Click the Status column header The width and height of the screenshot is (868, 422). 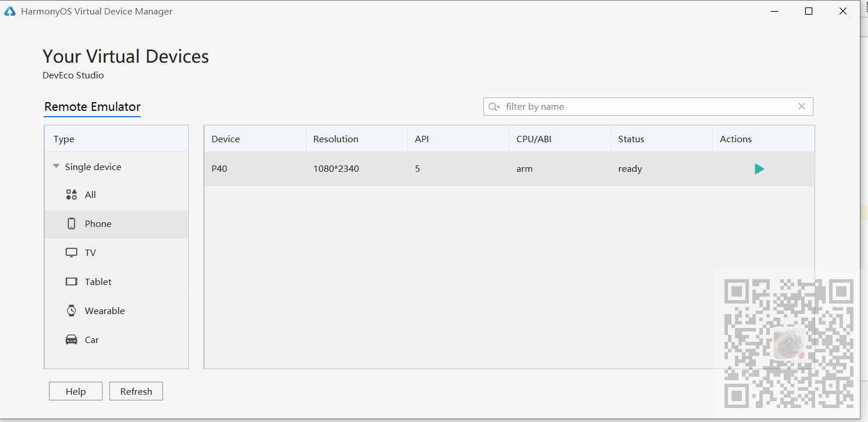tap(662, 139)
